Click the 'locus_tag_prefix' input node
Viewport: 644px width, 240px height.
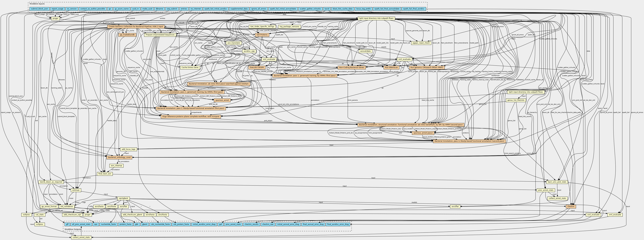coord(363,9)
